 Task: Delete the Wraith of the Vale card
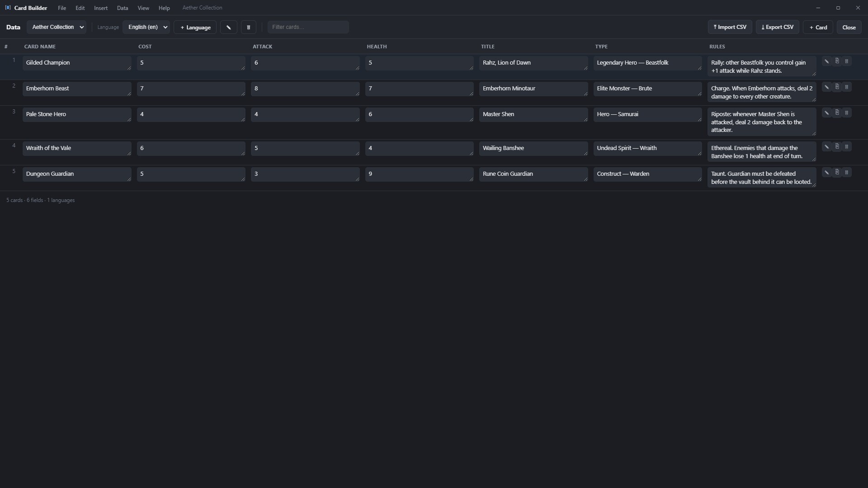coord(847,146)
